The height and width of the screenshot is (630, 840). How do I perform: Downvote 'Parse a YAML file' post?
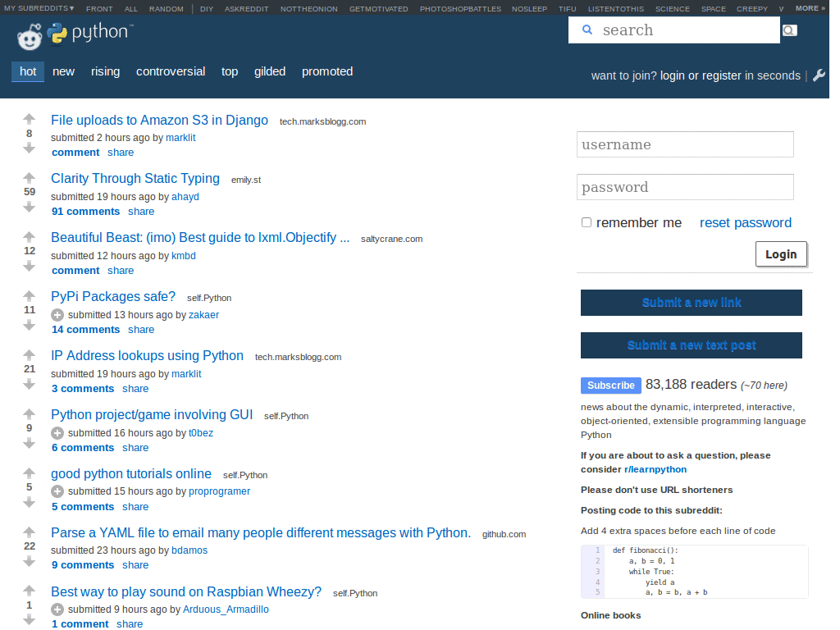coord(29,561)
